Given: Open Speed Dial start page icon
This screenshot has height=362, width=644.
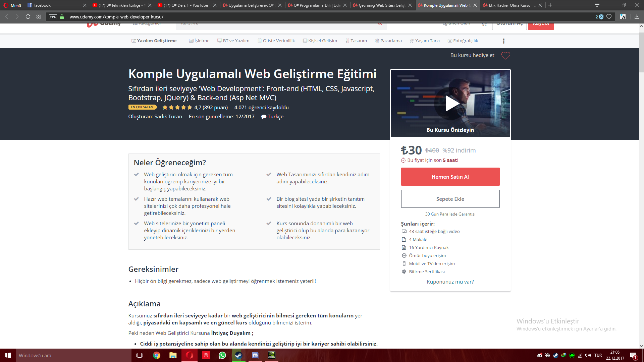Looking at the screenshot, I should [x=39, y=17].
